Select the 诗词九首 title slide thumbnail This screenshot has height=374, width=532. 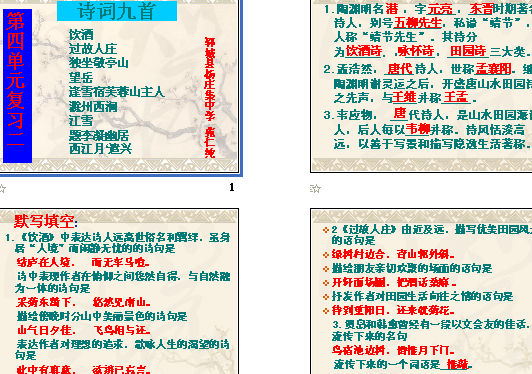120,87
